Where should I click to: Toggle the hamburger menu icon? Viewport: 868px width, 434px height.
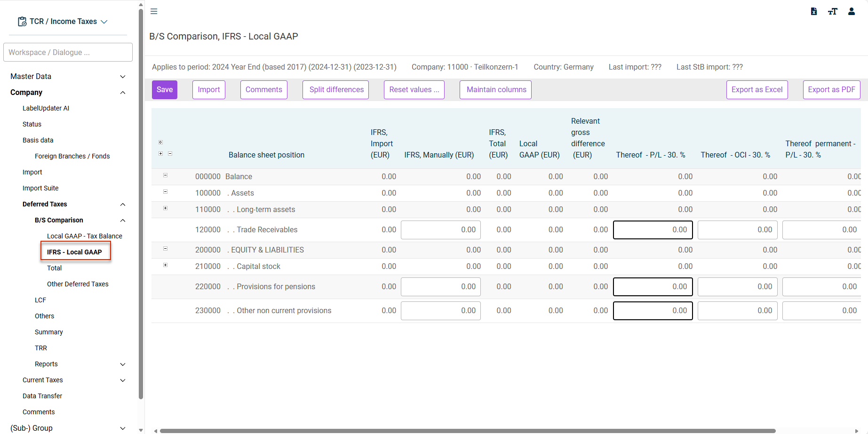[x=154, y=11]
